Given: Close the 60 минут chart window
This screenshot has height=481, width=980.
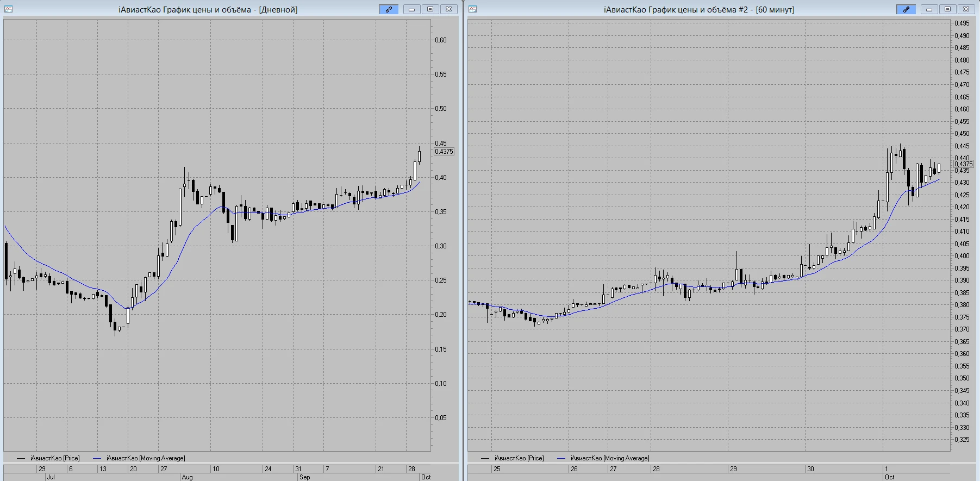Looking at the screenshot, I should click(966, 9).
